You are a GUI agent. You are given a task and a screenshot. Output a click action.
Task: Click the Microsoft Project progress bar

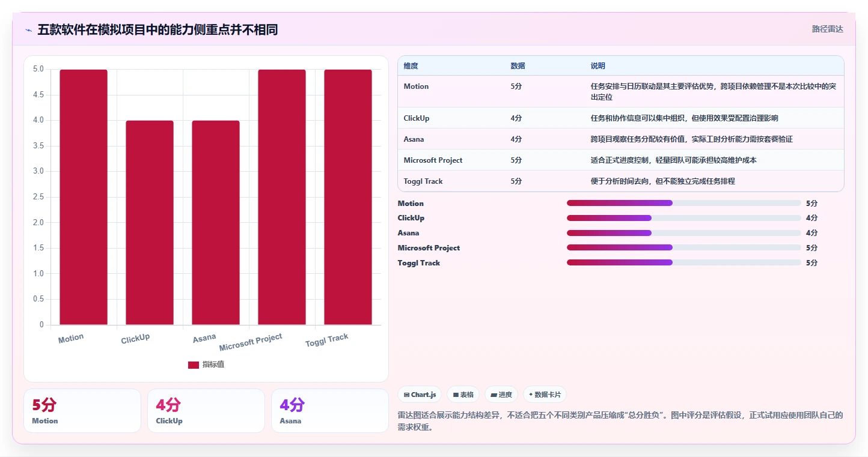pyautogui.click(x=684, y=247)
